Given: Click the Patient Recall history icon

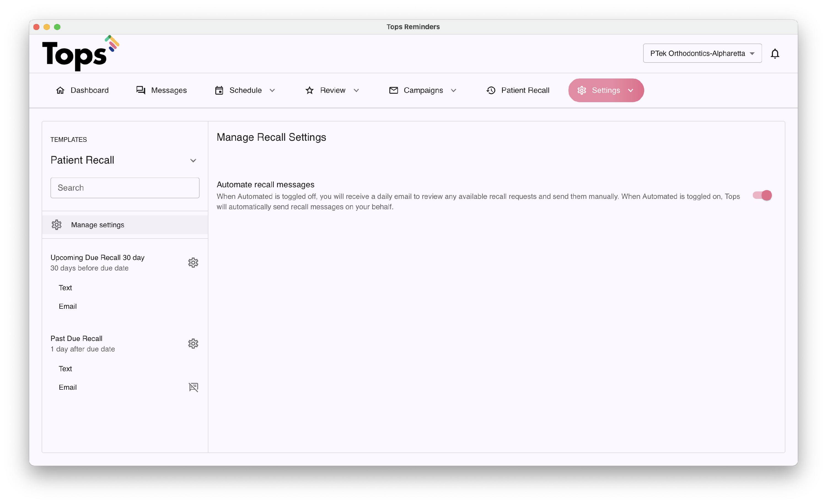Looking at the screenshot, I should tap(491, 90).
